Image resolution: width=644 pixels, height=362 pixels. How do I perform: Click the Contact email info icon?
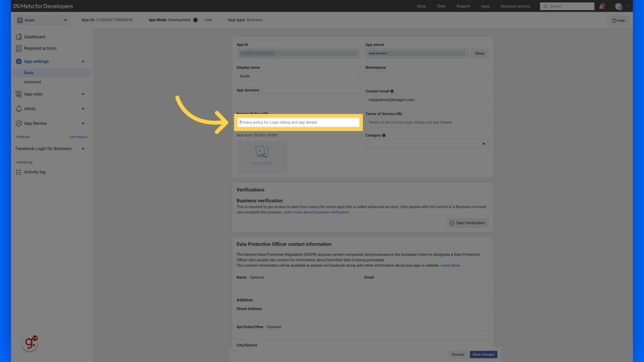pos(392,91)
